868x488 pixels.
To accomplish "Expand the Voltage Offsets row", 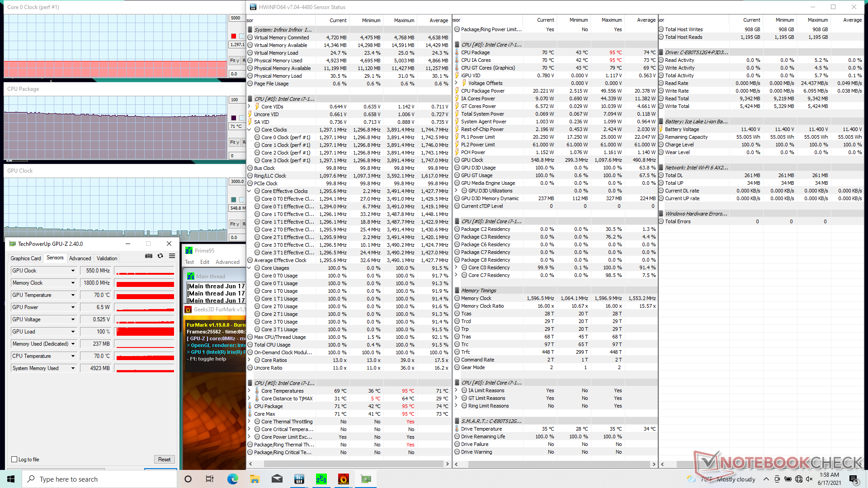I will tap(456, 83).
